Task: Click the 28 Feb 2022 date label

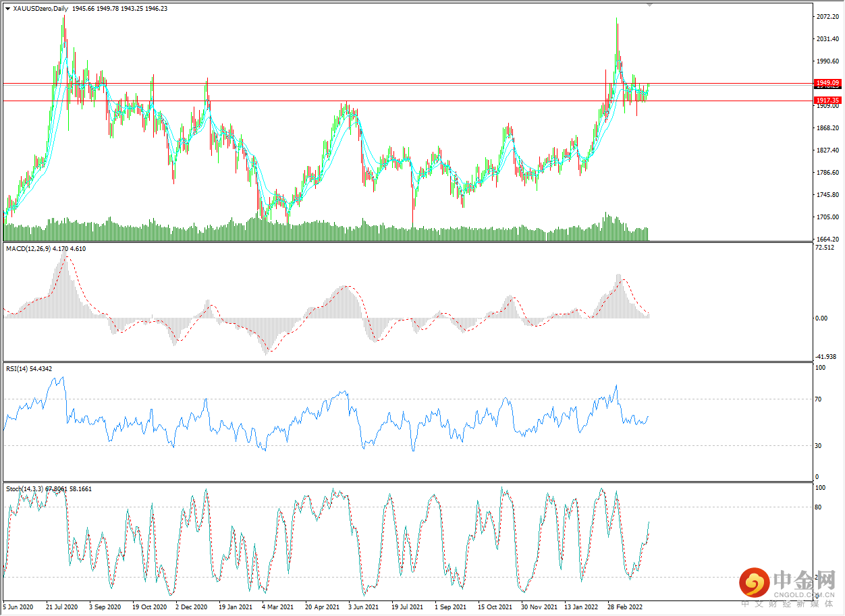Action: click(x=624, y=607)
